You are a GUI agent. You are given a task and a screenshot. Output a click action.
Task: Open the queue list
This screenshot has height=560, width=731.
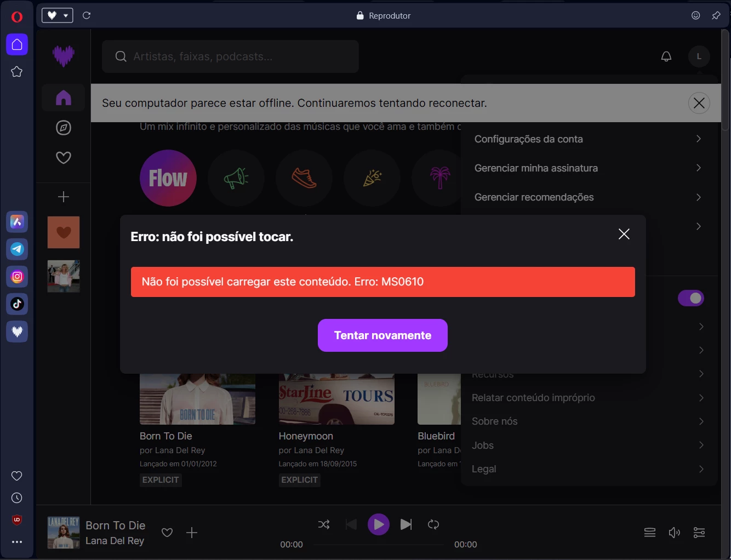point(650,533)
